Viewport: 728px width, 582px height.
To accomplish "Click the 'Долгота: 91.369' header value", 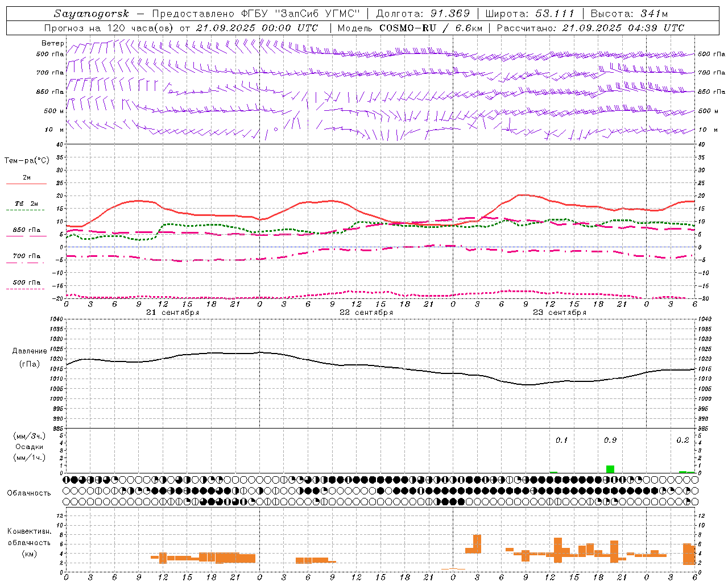I will click(423, 14).
